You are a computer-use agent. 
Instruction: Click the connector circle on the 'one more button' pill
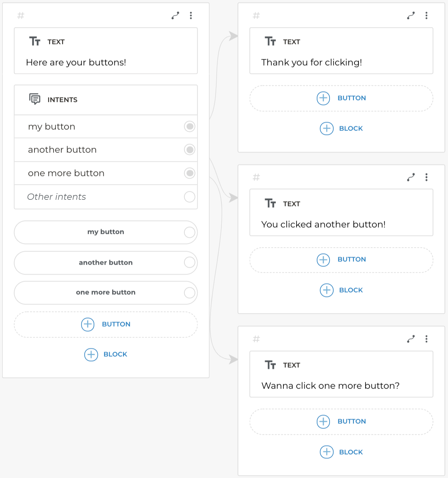[x=190, y=293]
